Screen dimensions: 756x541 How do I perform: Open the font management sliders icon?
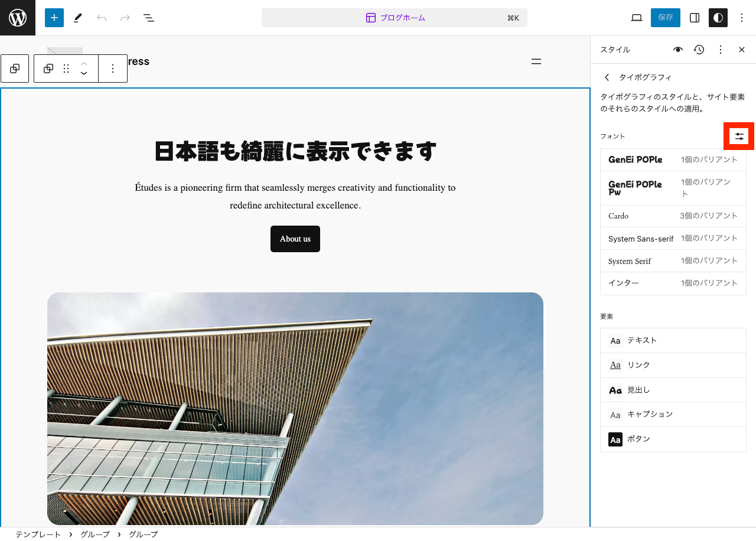[x=739, y=136]
